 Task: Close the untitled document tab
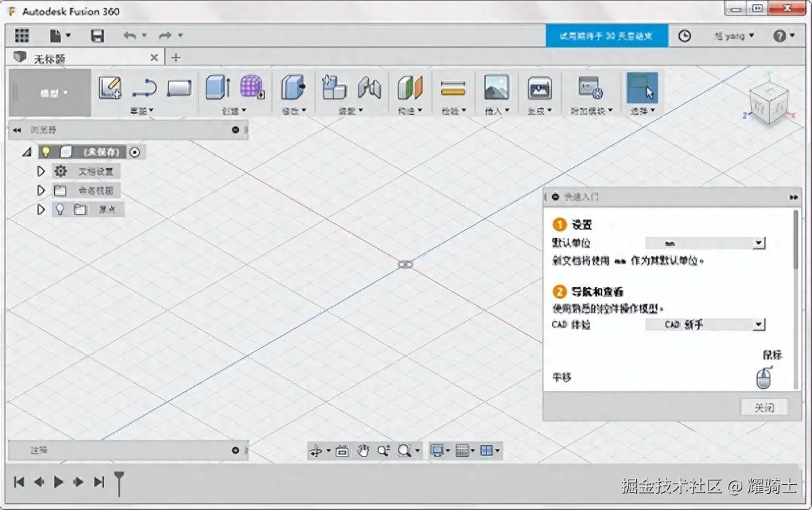click(154, 58)
